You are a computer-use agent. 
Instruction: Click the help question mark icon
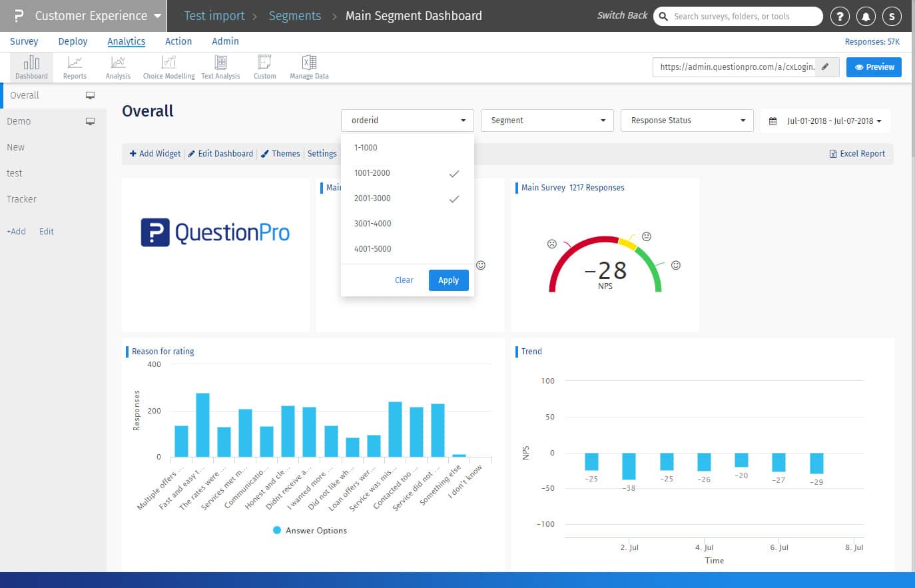[x=840, y=16]
